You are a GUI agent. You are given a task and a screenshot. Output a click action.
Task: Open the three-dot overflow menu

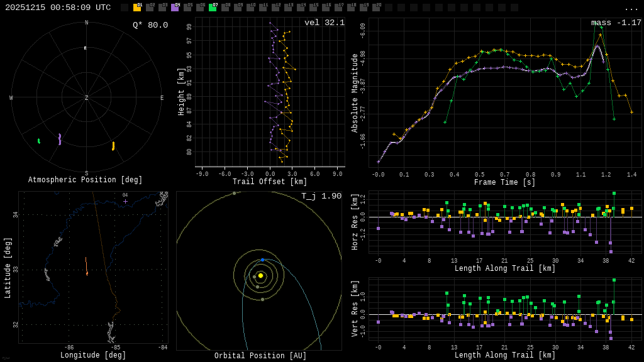[631, 8]
